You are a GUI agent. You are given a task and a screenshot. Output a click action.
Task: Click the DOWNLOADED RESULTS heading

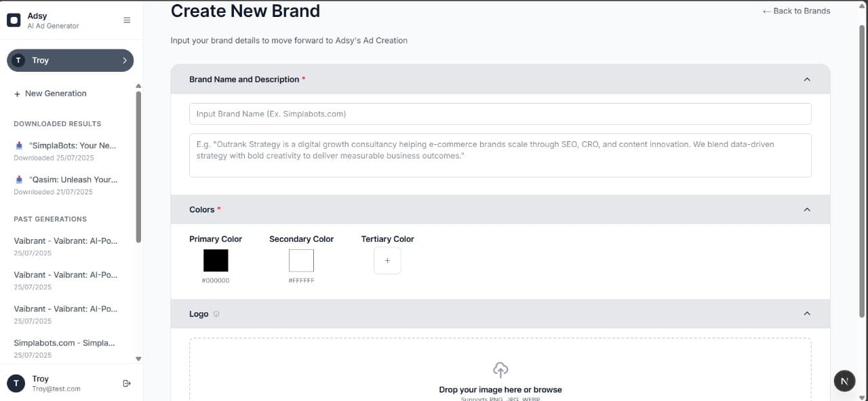tap(58, 124)
